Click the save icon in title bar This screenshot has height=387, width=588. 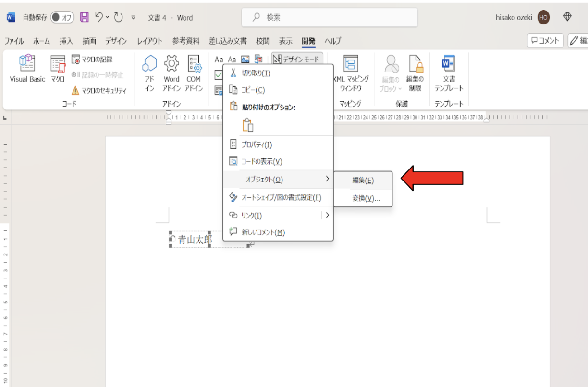pyautogui.click(x=85, y=18)
